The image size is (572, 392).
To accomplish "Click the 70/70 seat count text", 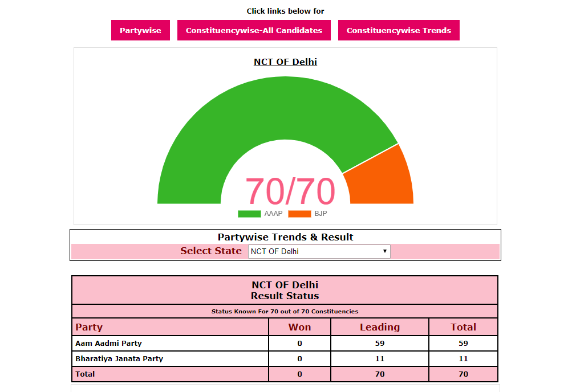I will click(x=290, y=191).
